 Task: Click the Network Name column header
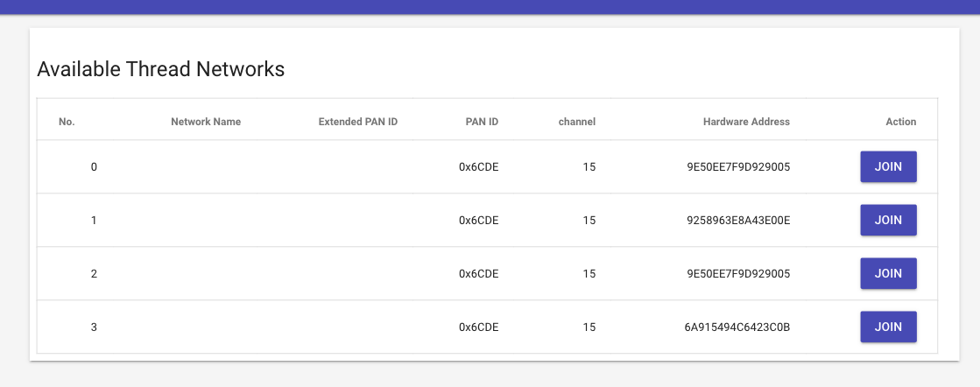[206, 122]
